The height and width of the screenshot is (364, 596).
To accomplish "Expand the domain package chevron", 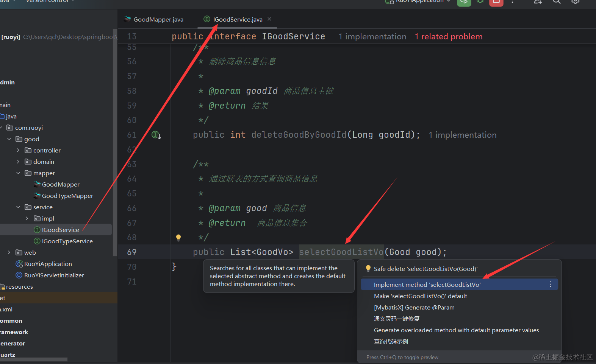I will 18,162.
